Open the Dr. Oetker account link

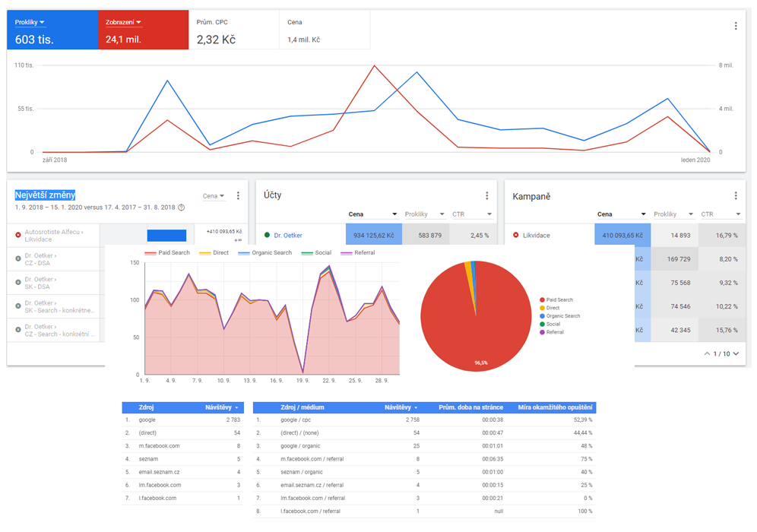(288, 236)
